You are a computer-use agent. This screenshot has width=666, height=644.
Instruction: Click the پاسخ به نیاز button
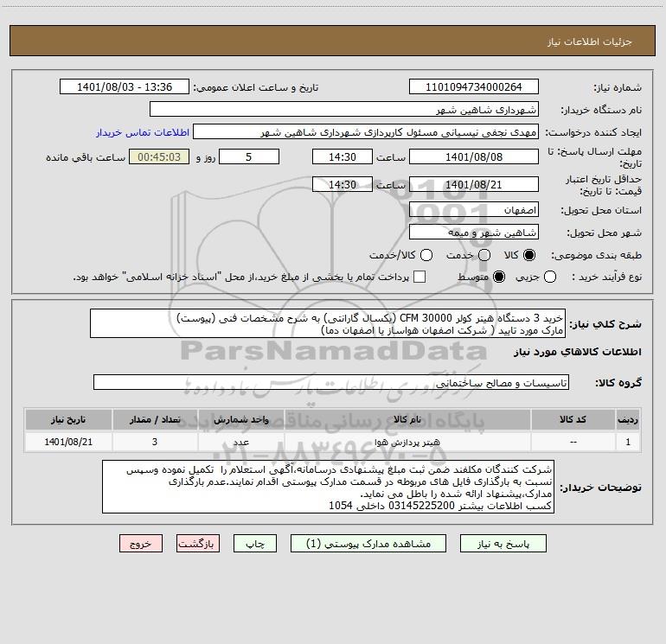point(503,544)
